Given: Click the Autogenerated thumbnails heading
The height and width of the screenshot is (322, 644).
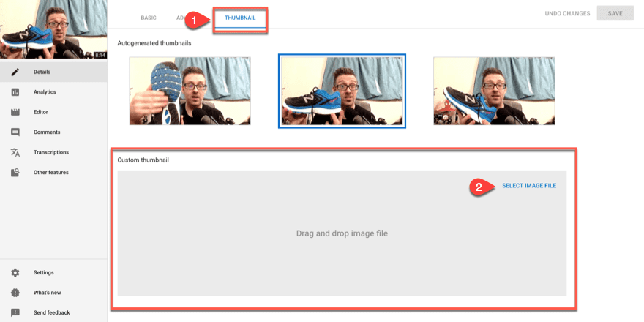Looking at the screenshot, I should coord(154,42).
